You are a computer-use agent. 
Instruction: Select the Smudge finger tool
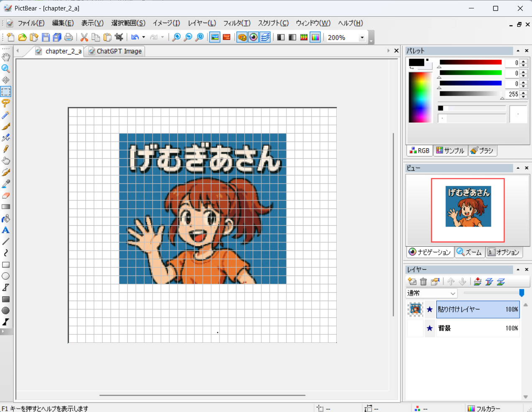coord(6,161)
